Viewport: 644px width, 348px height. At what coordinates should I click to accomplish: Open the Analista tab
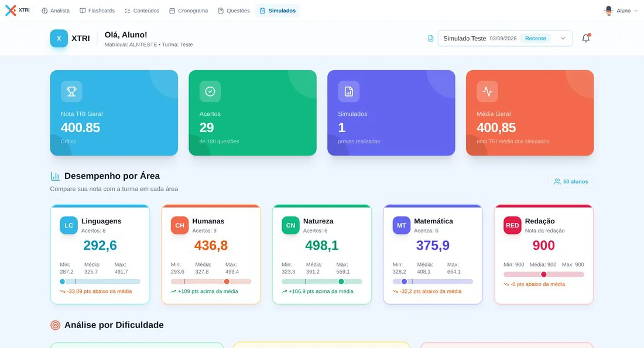pos(56,11)
